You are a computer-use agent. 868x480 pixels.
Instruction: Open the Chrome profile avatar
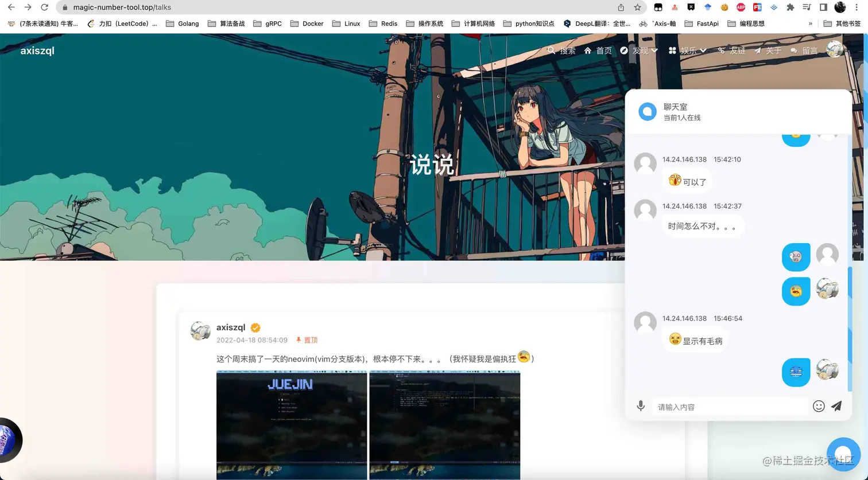[x=840, y=7]
